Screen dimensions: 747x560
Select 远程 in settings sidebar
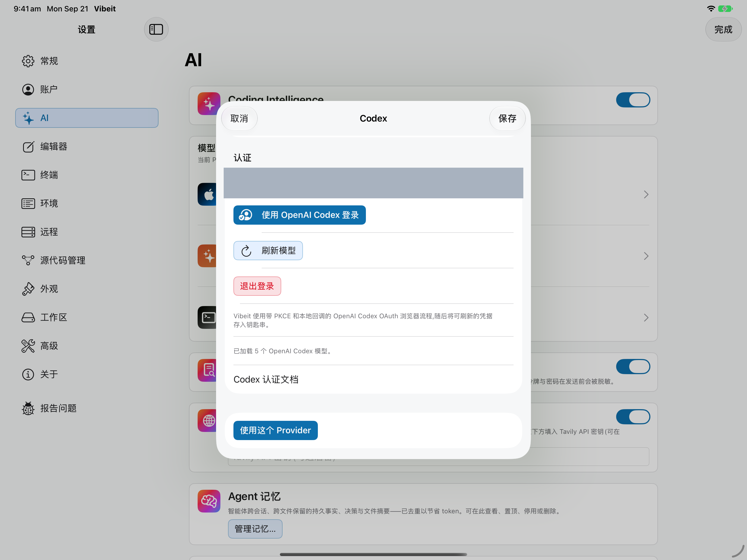(87, 232)
